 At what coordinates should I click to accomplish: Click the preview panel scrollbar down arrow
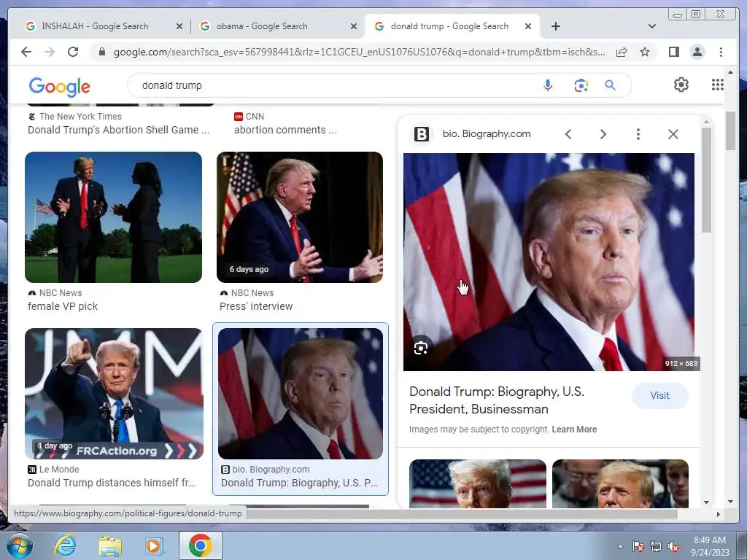tap(706, 502)
